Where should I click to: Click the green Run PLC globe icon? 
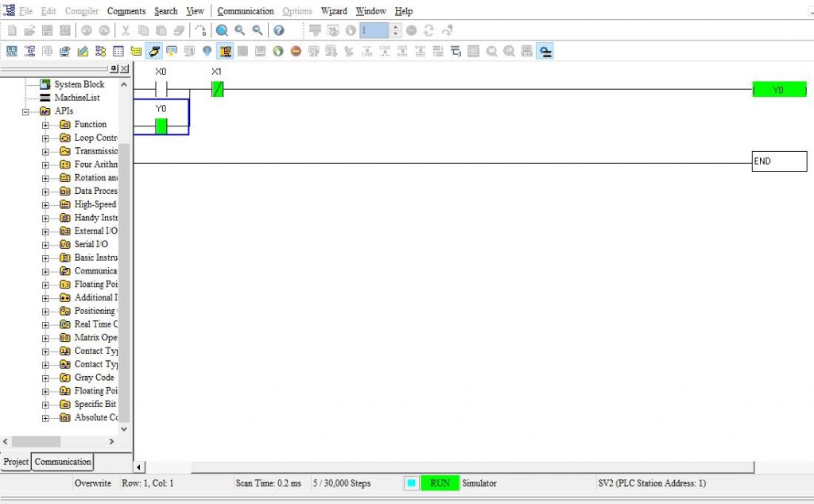click(277, 50)
